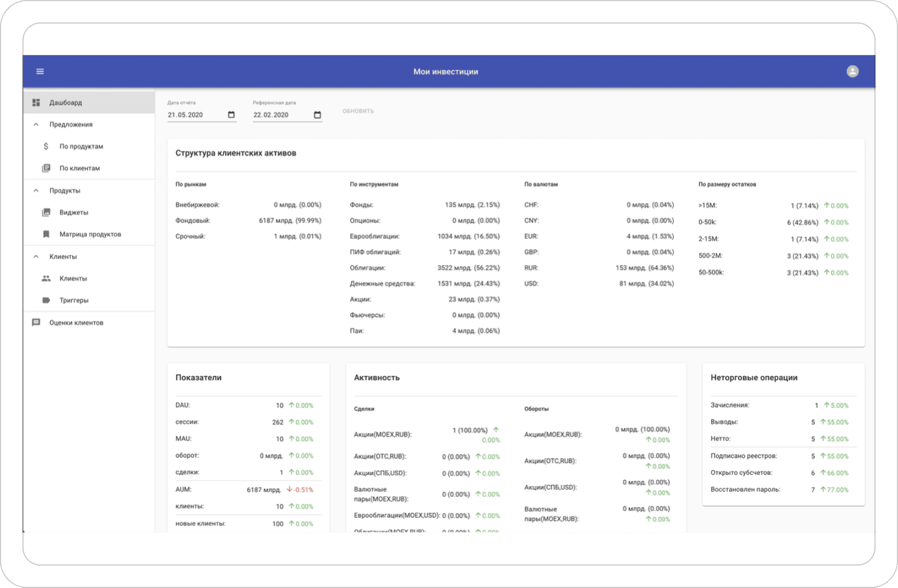Click the сессии value 262
This screenshot has width=898, height=588.
pyautogui.click(x=278, y=422)
